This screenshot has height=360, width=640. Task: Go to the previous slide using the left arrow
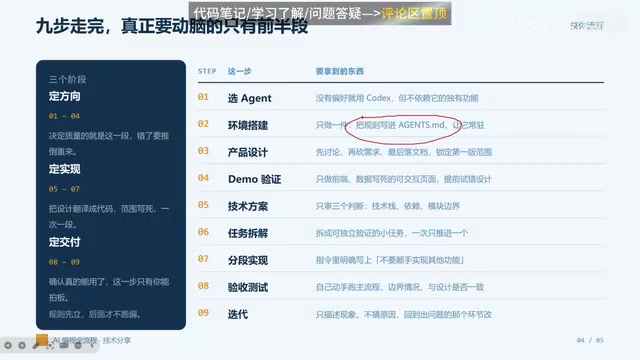(8, 345)
